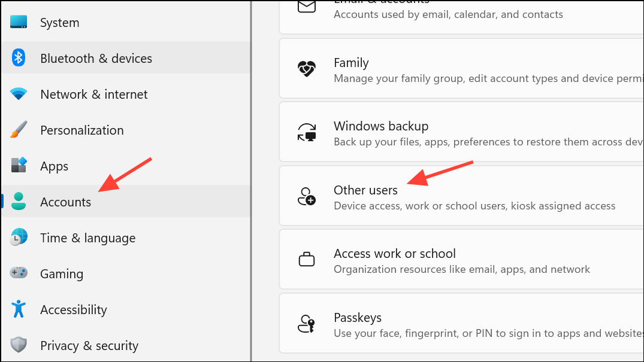The image size is (644, 362).
Task: Click the Apps grid icon in sidebar
Action: coord(19,166)
